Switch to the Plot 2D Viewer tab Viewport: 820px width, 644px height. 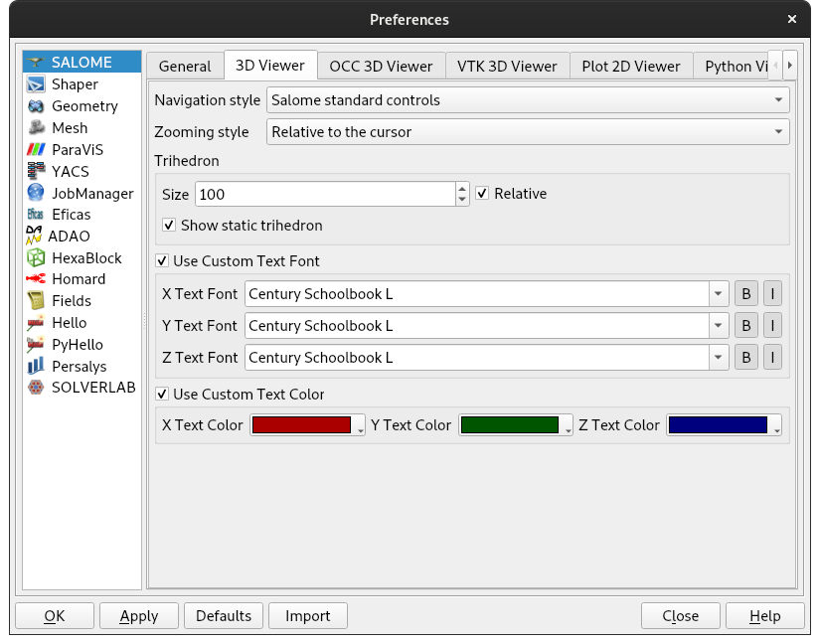tap(631, 67)
